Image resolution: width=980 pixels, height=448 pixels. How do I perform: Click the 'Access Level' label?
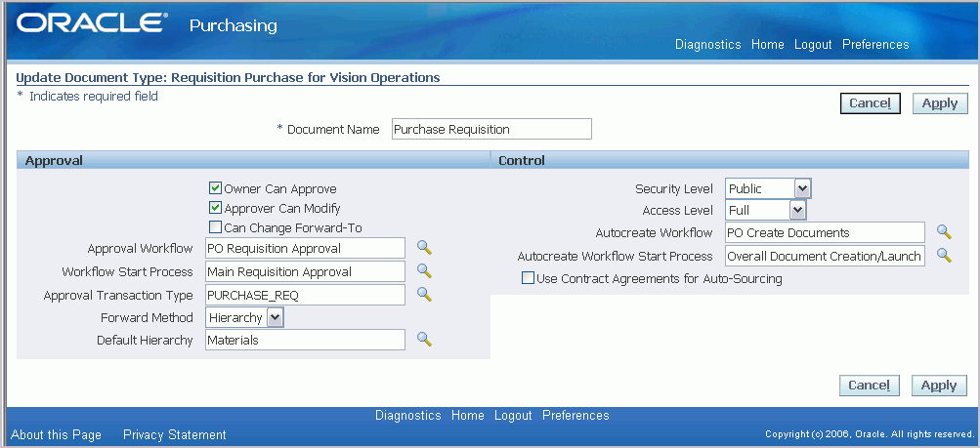pyautogui.click(x=677, y=210)
